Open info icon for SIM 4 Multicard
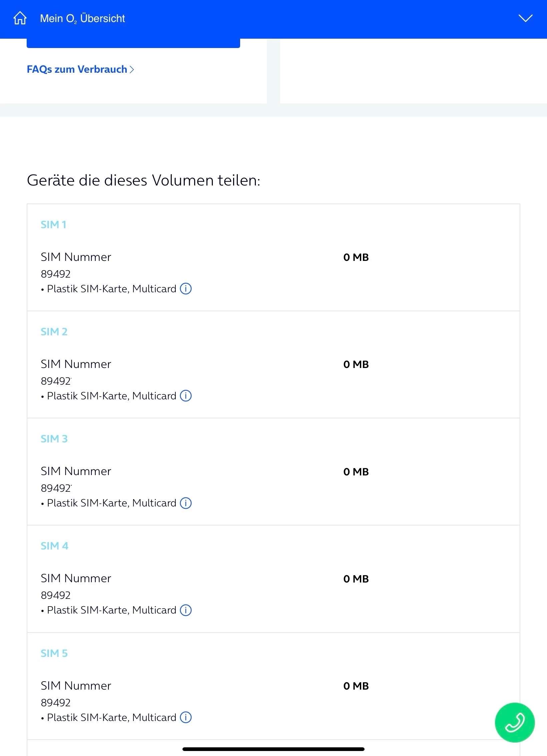 (x=186, y=610)
